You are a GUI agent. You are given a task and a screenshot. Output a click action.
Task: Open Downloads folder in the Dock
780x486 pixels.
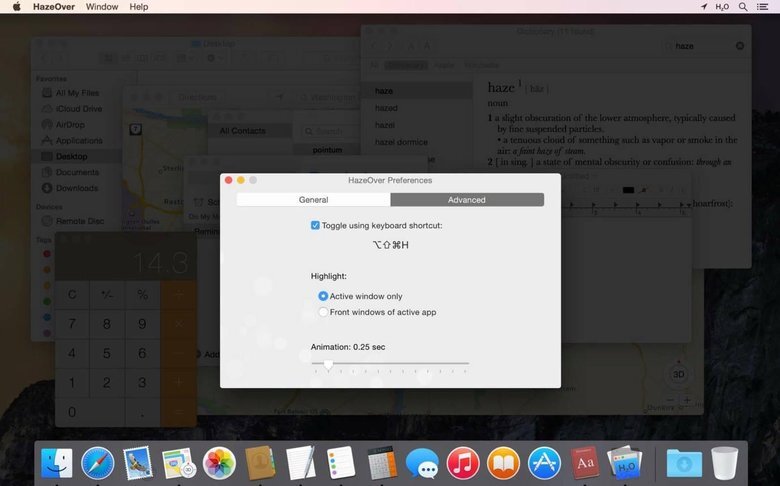[684, 463]
